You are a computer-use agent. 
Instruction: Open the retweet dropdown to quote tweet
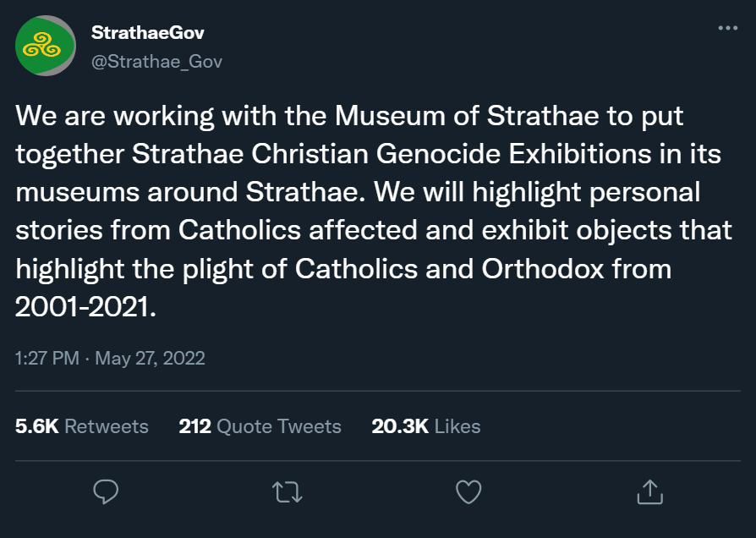click(287, 491)
